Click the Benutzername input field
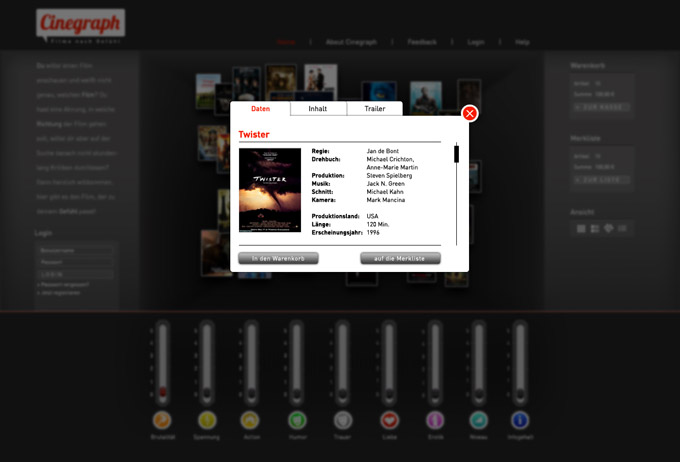 (75, 250)
